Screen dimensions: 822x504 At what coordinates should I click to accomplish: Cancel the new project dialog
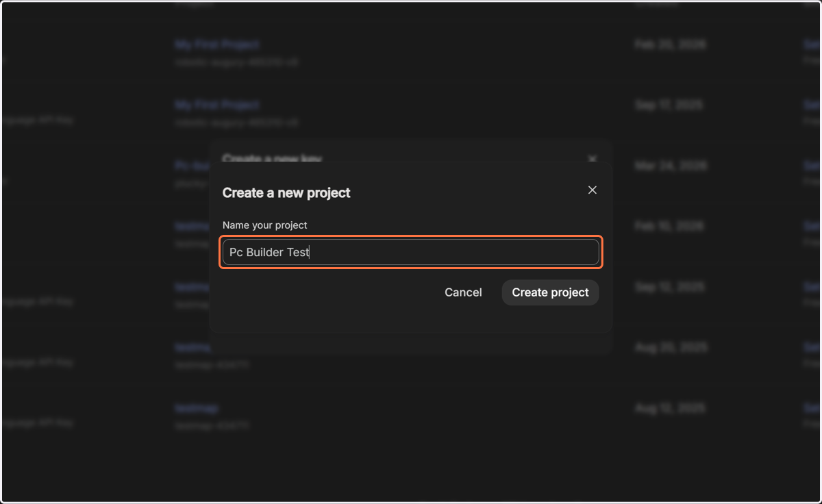[x=463, y=292]
